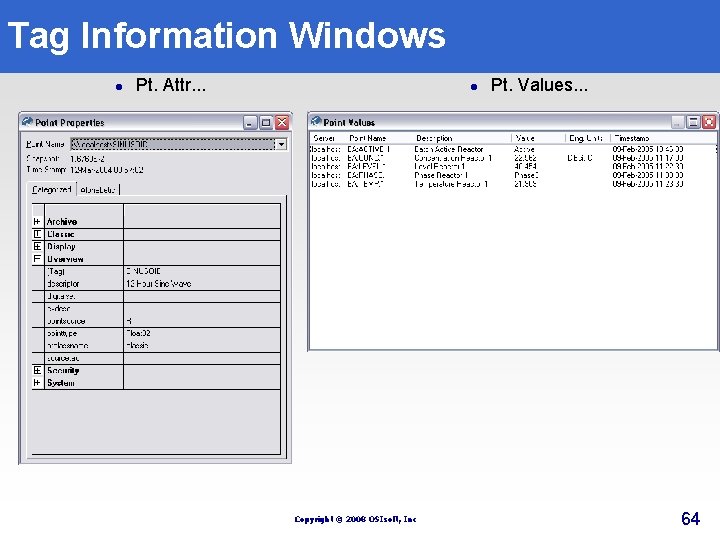Expand the Security category
This screenshot has height=540, width=720.
pos(37,370)
